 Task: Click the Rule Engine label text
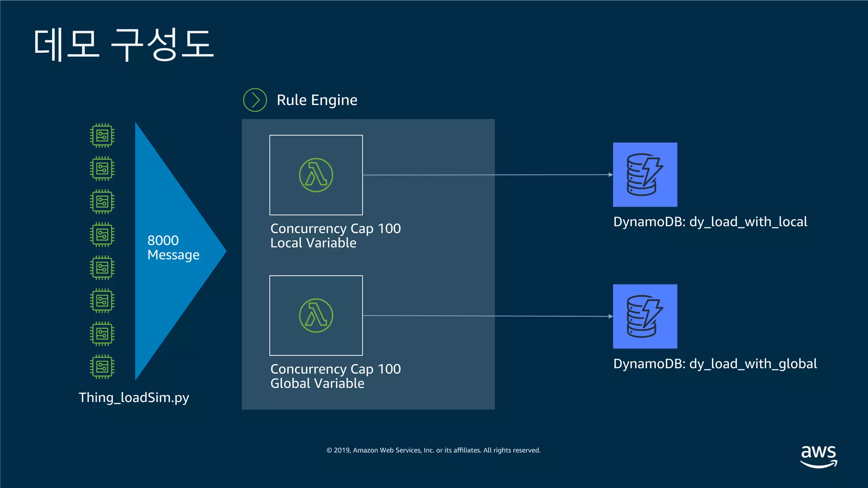click(x=317, y=100)
